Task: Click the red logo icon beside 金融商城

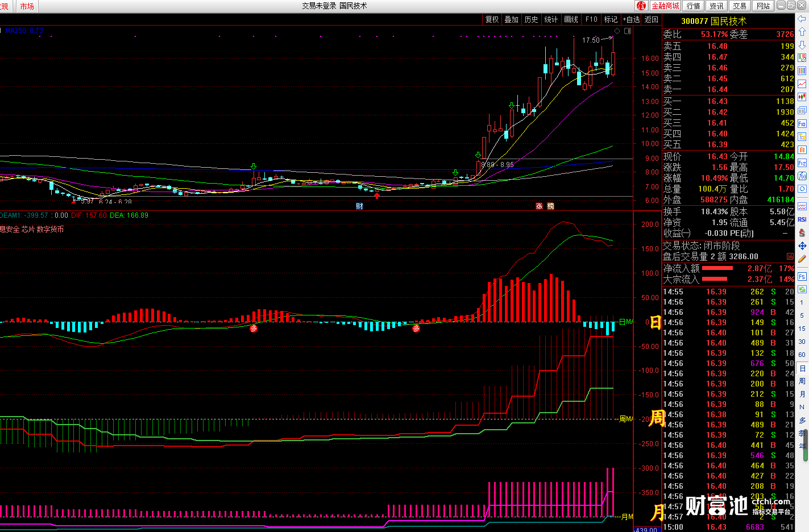Action: pyautogui.click(x=641, y=6)
